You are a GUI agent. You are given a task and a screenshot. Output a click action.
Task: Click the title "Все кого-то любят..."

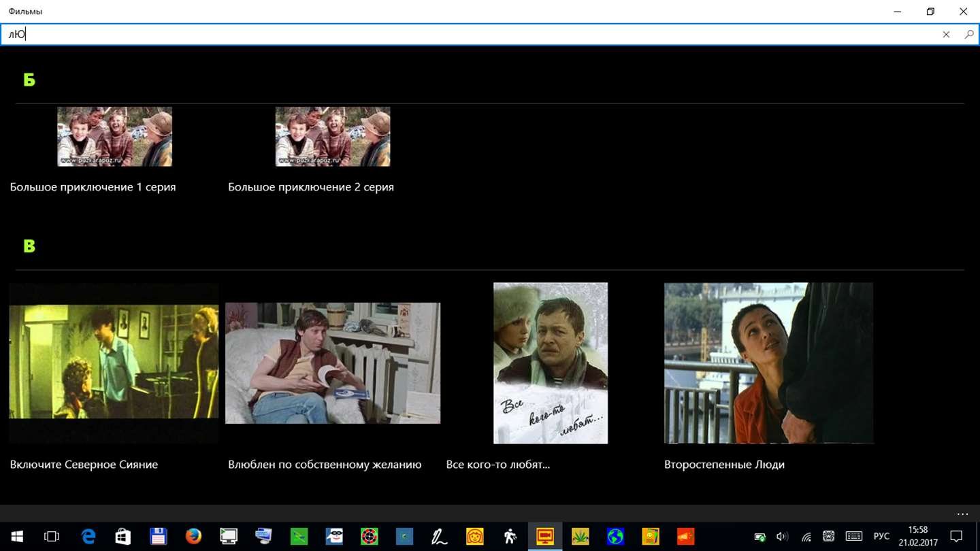498,465
